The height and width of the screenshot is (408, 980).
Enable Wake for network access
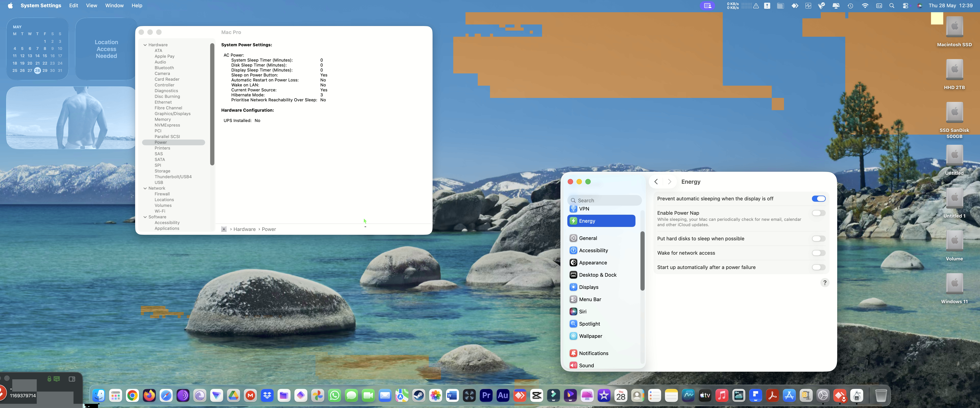pyautogui.click(x=819, y=253)
